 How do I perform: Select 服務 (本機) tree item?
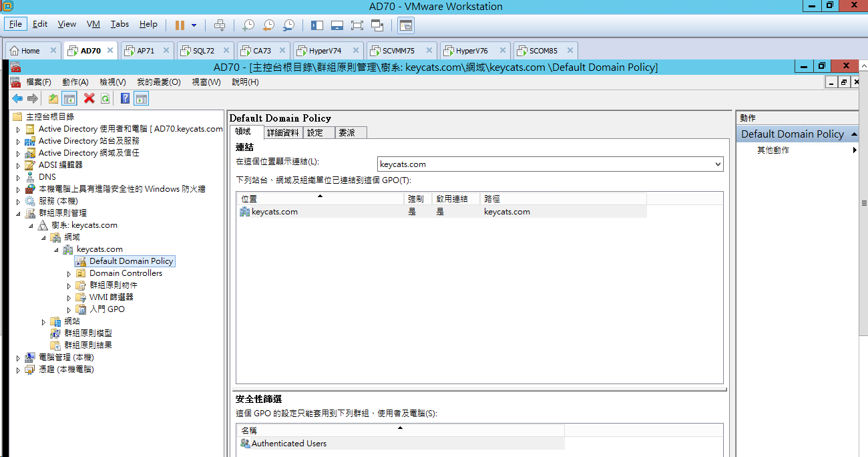[x=57, y=201]
